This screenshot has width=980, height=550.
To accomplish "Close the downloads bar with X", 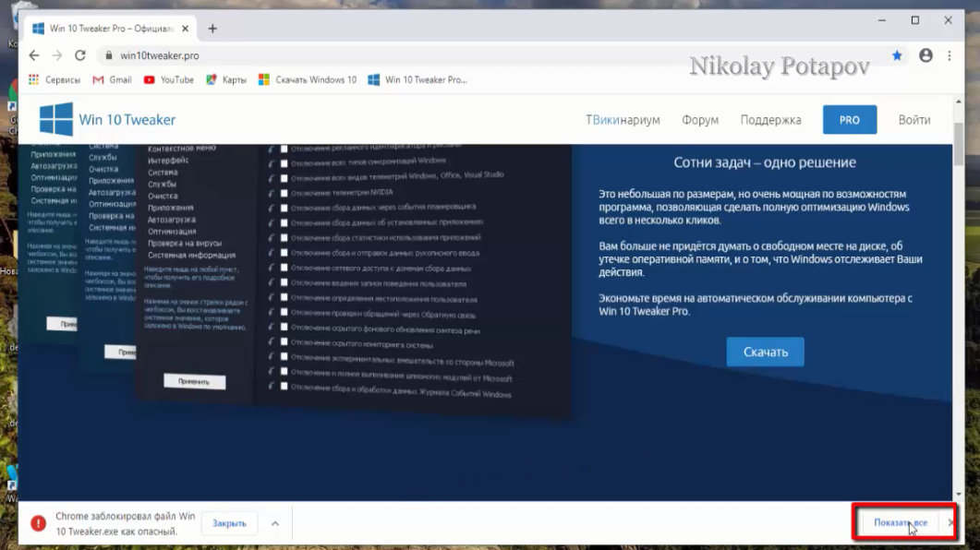I will [950, 522].
